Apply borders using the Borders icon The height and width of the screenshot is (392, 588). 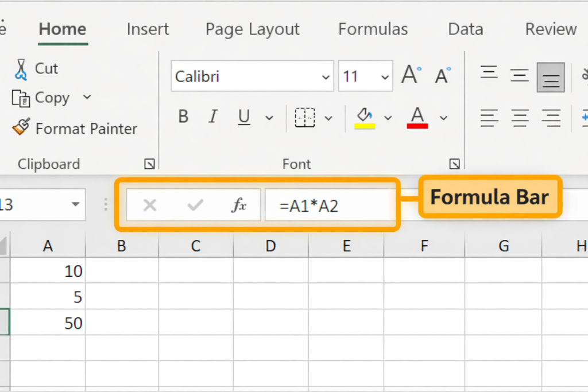pos(305,118)
